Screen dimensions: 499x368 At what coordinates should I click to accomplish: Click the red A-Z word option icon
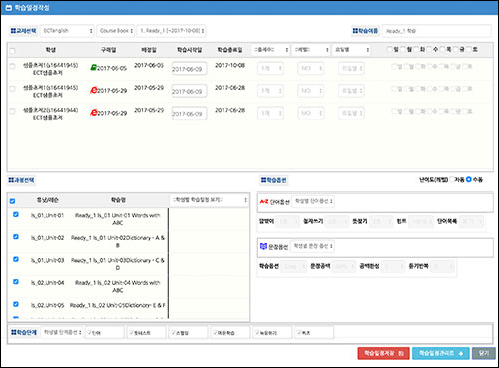(264, 201)
